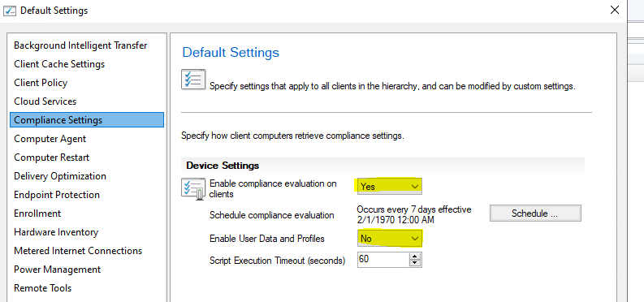This screenshot has height=302, width=644.
Task: Select Compliance Settings category
Action: click(87, 120)
